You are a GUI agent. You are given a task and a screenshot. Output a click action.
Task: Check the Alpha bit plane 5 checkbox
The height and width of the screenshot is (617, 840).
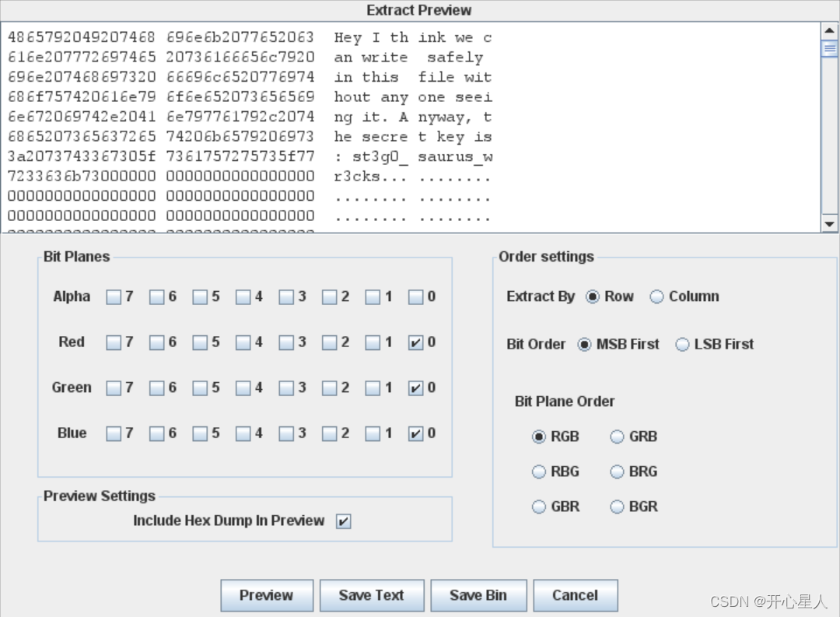200,297
